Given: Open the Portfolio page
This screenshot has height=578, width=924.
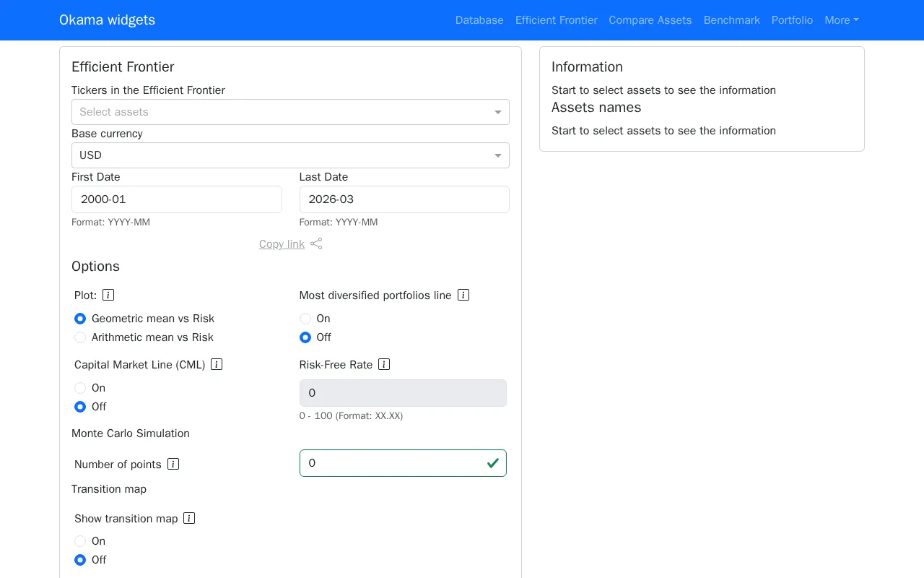Looking at the screenshot, I should pos(793,20).
